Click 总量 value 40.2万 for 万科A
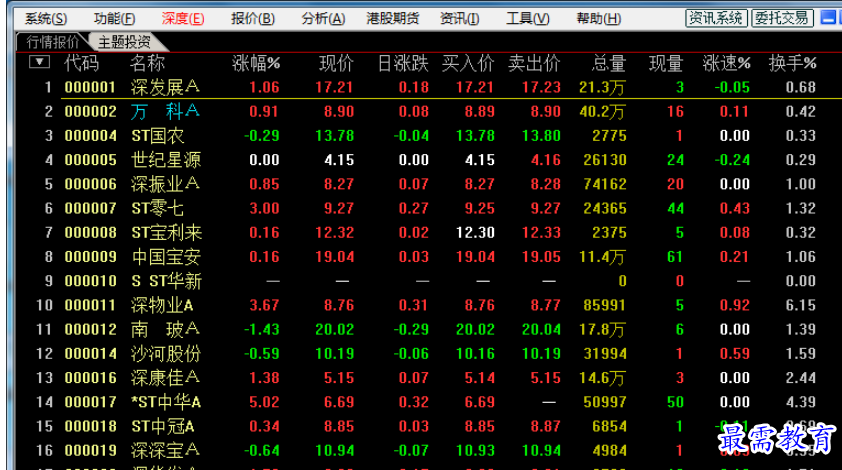The image size is (842, 470). 603,111
